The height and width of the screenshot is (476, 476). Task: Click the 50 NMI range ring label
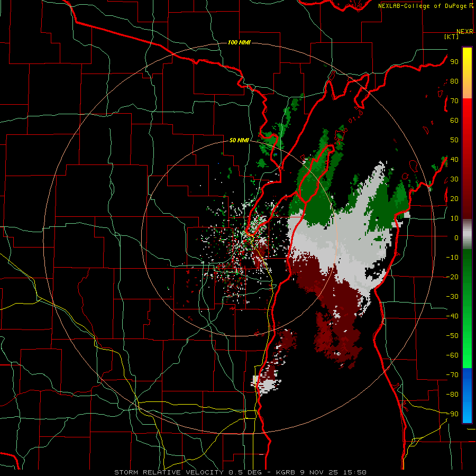tap(239, 140)
